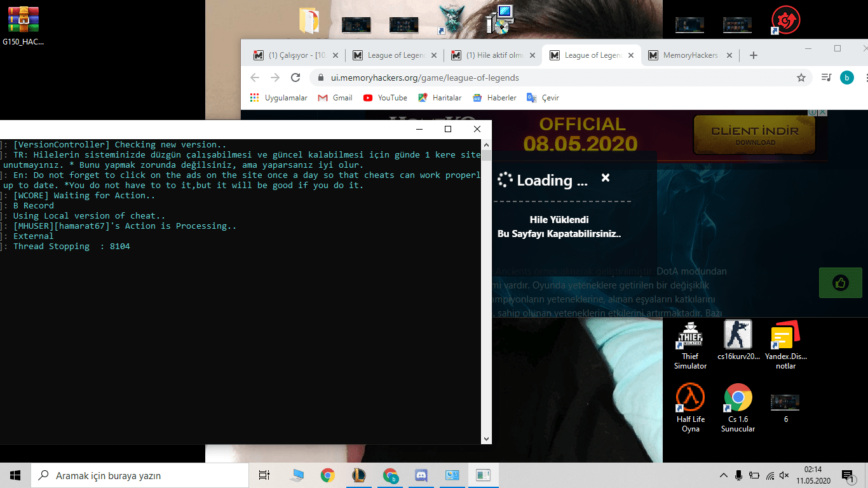Close the Hile aktif olm tab
The height and width of the screenshot is (488, 868).
[x=532, y=55]
